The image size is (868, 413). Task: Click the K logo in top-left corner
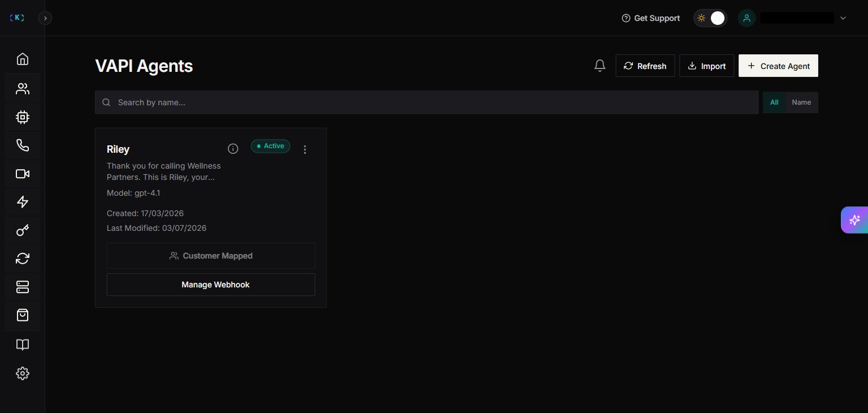18,18
